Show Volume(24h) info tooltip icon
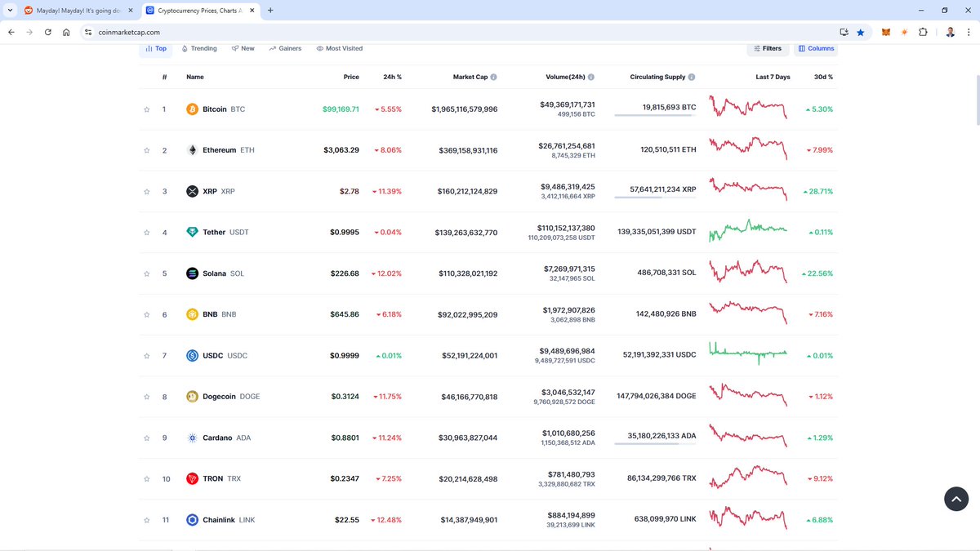Image resolution: width=980 pixels, height=551 pixels. (591, 77)
